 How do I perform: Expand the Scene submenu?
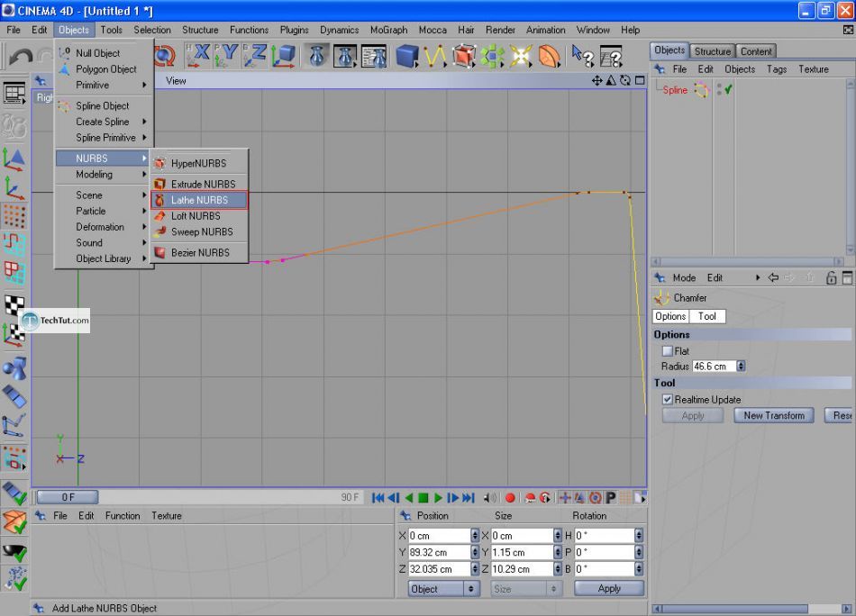tap(105, 195)
